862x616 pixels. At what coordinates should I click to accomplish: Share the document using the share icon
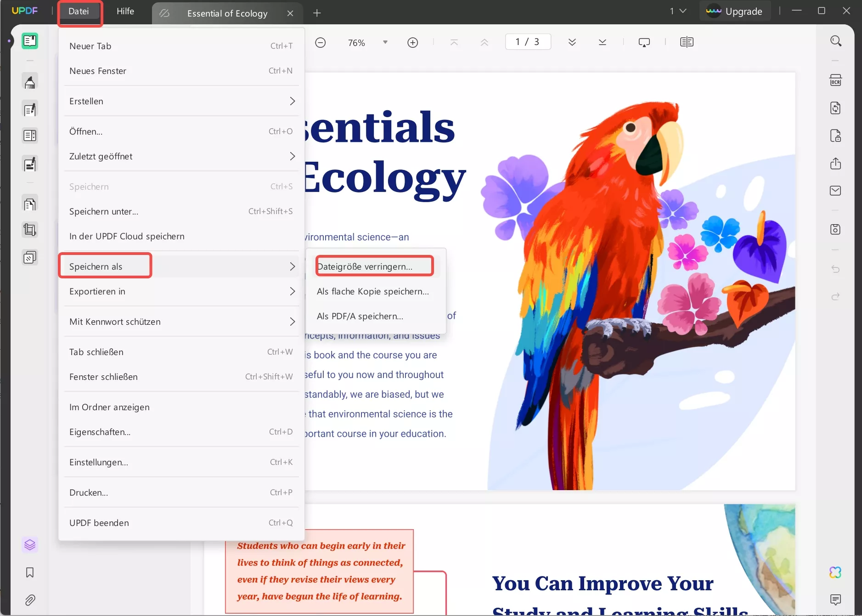coord(836,164)
